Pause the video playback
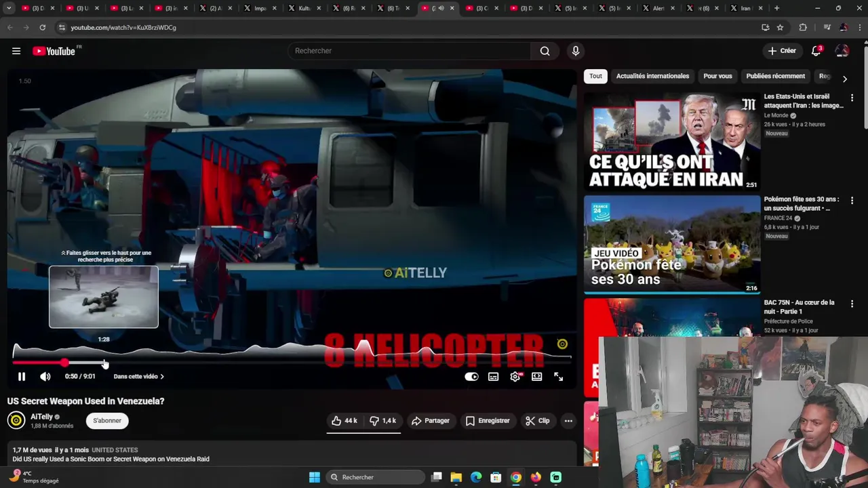Viewport: 868px width, 488px height. pos(22,376)
